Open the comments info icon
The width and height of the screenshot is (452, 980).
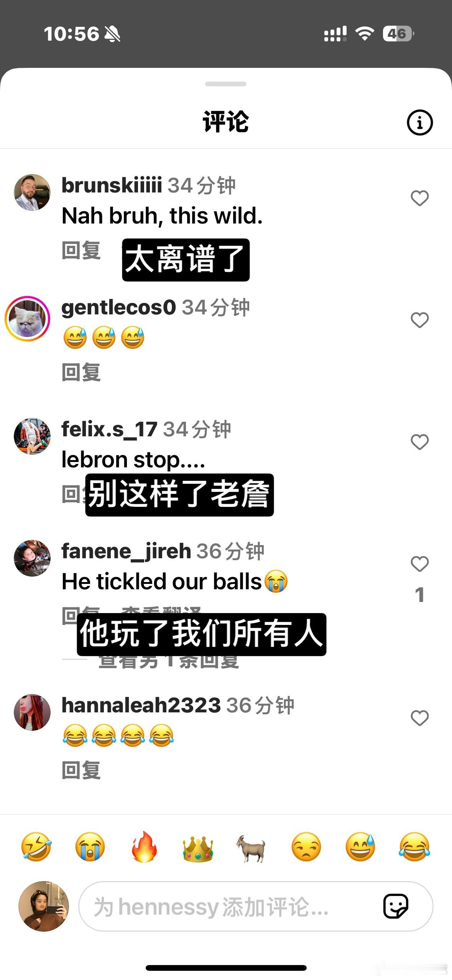coord(419,123)
